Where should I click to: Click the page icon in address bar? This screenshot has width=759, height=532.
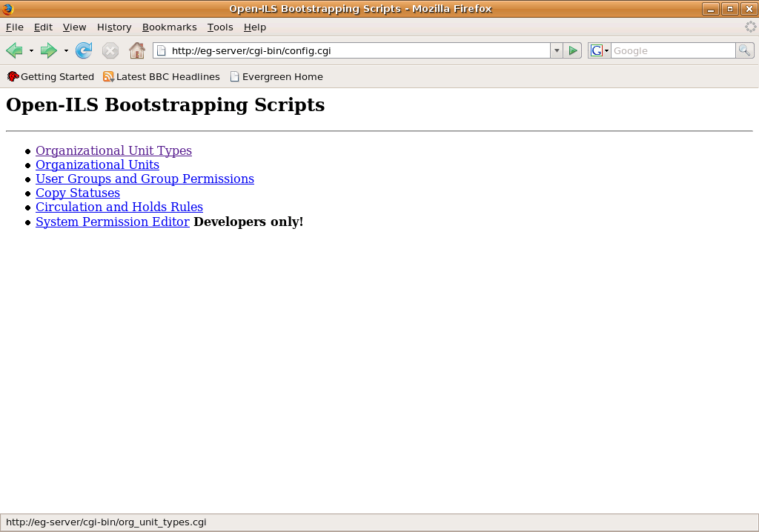pos(162,51)
